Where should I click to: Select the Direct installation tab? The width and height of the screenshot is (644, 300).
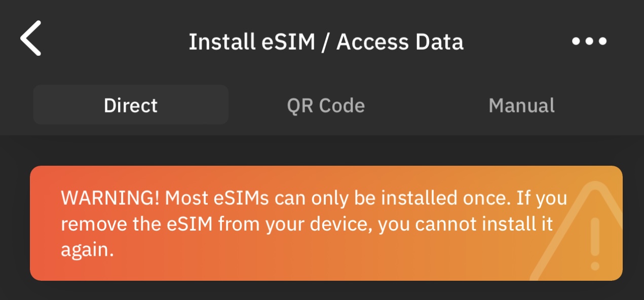131,105
